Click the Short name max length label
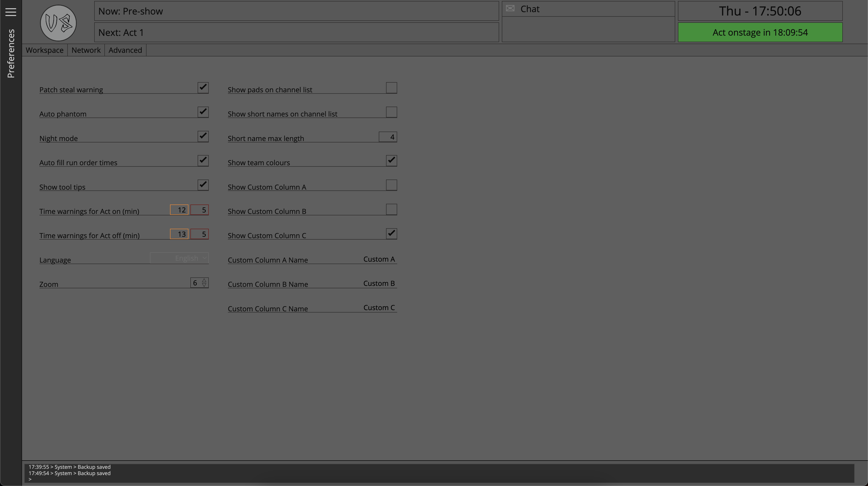Image resolution: width=868 pixels, height=486 pixels. [266, 139]
